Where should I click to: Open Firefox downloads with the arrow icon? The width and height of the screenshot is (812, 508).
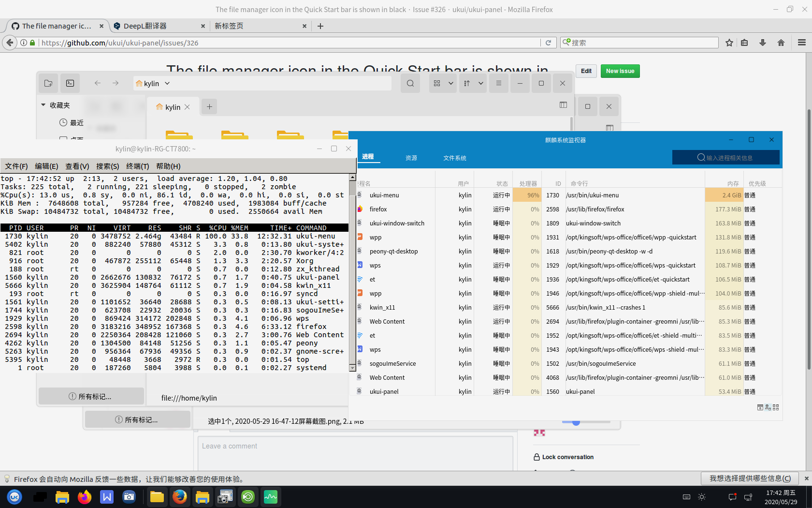tap(763, 43)
